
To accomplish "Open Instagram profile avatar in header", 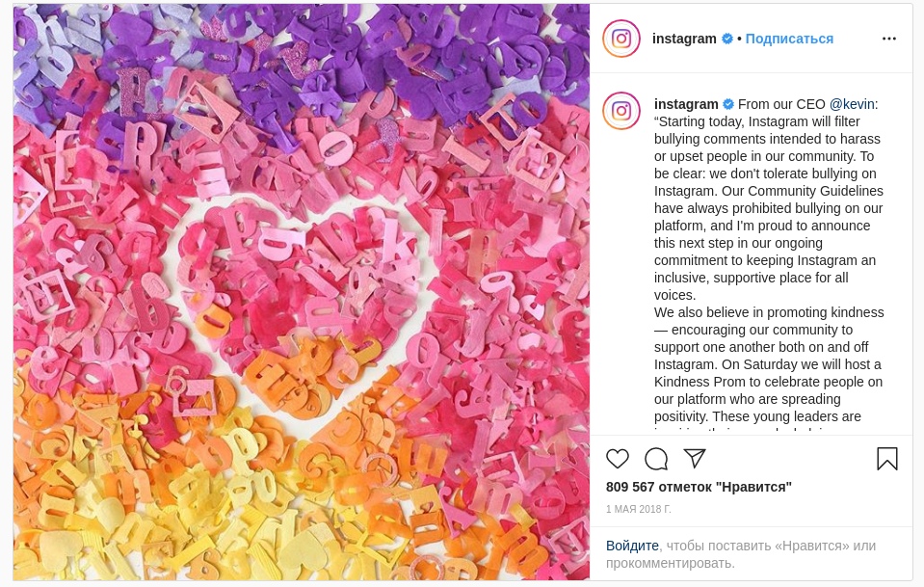I will click(621, 39).
